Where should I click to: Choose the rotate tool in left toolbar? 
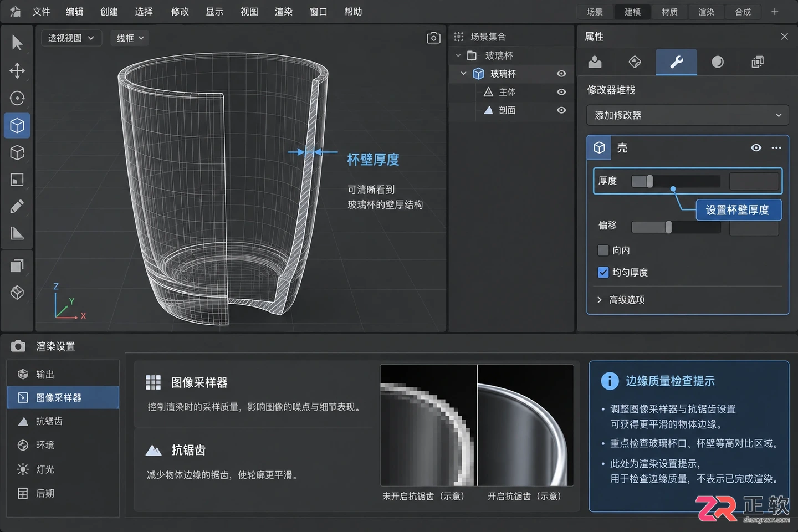pyautogui.click(x=17, y=98)
